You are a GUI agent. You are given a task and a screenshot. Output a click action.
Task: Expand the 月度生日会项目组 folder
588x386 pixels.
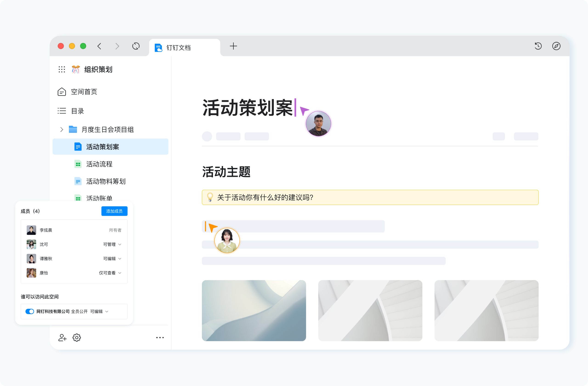pos(62,129)
